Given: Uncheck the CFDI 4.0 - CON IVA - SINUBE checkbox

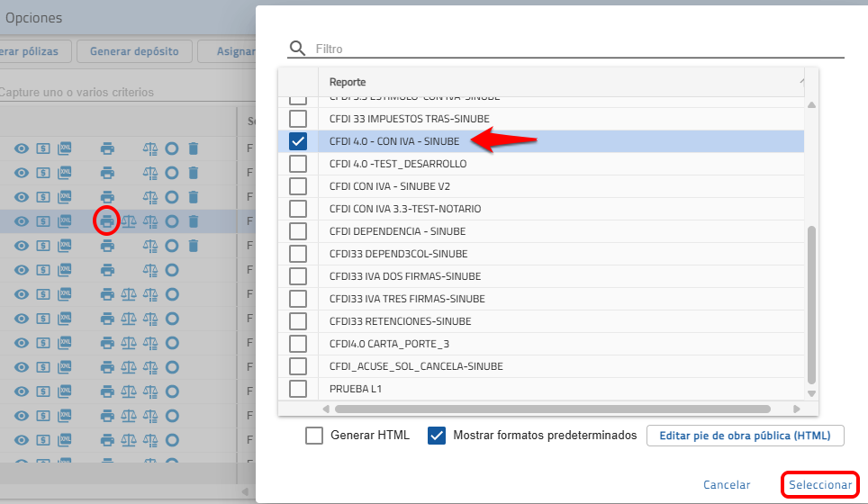Looking at the screenshot, I should pyautogui.click(x=298, y=141).
